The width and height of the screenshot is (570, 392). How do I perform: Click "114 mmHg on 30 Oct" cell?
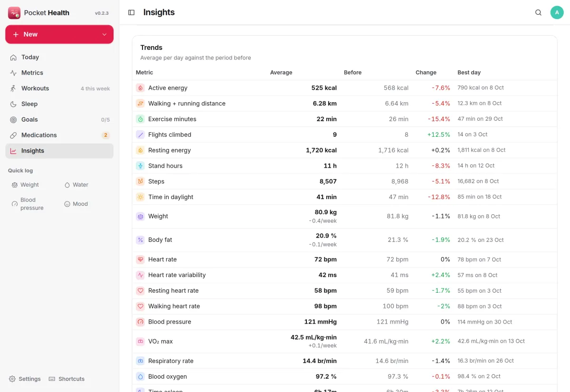[485, 322]
